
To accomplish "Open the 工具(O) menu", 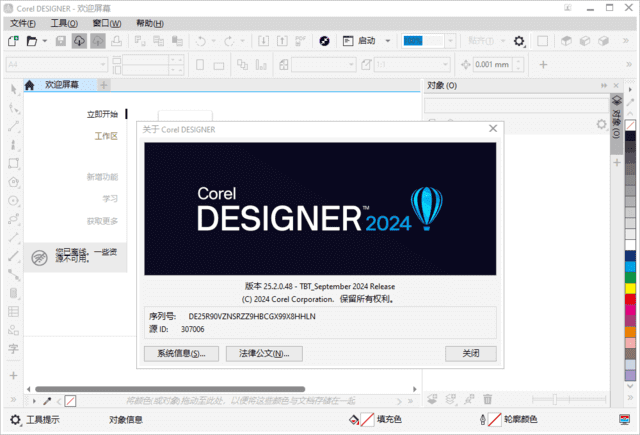I will [64, 23].
